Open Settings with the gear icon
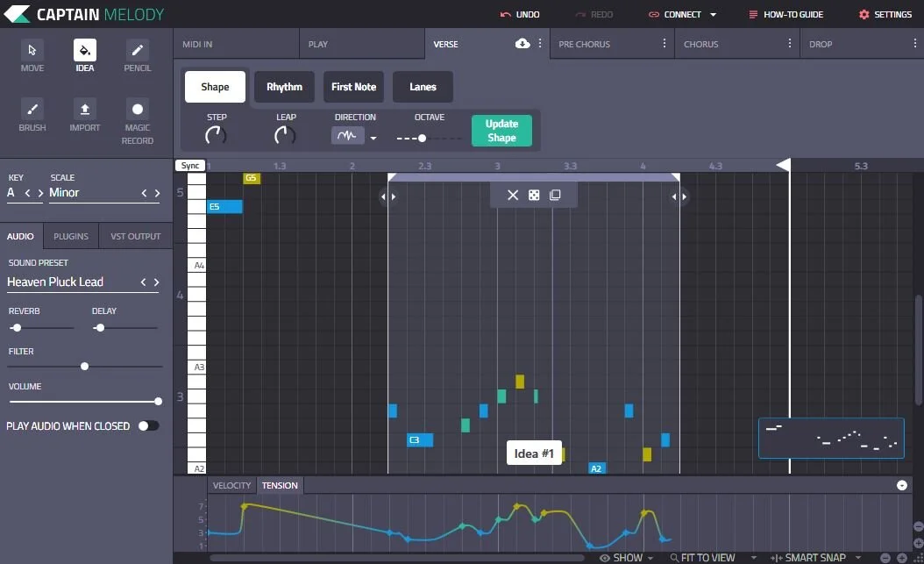This screenshot has width=924, height=564. (864, 14)
